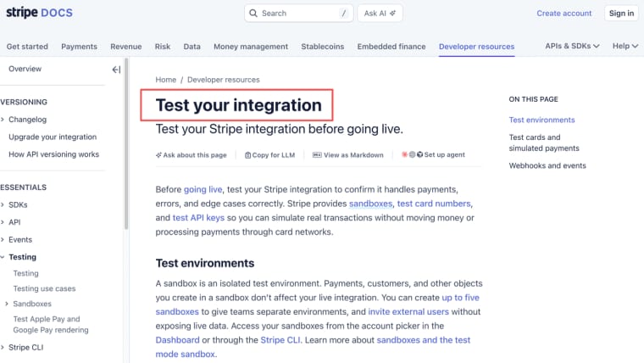Click the Ask AI button
644x363 pixels.
[x=380, y=14]
